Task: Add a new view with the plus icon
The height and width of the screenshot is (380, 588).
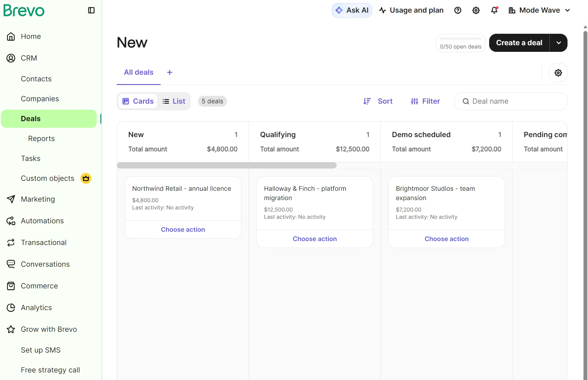Action: pos(170,72)
